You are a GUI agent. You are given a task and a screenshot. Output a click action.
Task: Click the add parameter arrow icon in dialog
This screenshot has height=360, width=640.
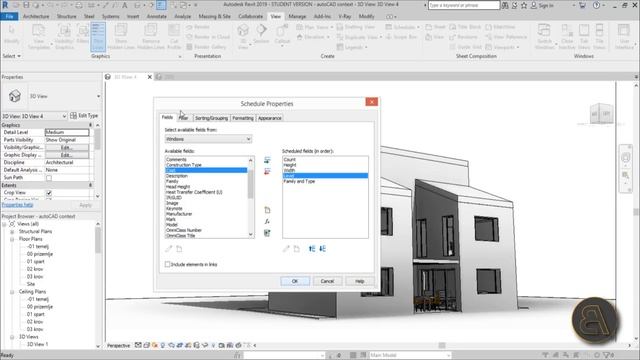point(267,160)
